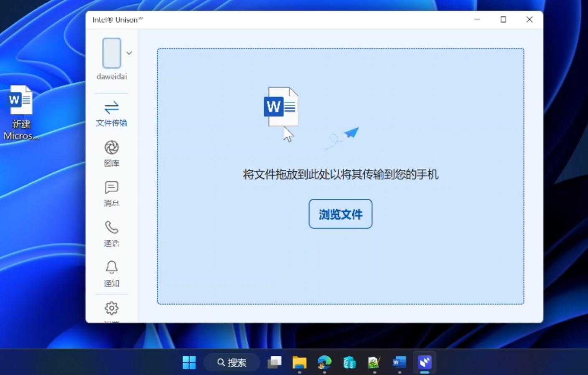Minimize the Intel Unison window
Viewport: 588px width, 375px height.
tap(477, 20)
